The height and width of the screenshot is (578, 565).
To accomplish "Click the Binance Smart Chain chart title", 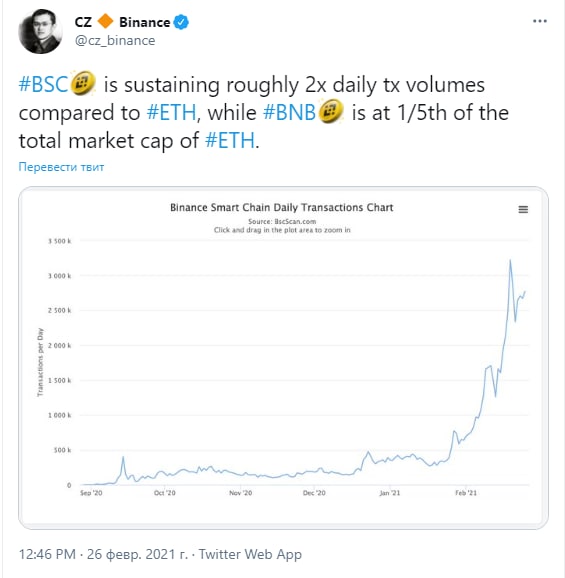I will pyautogui.click(x=282, y=208).
